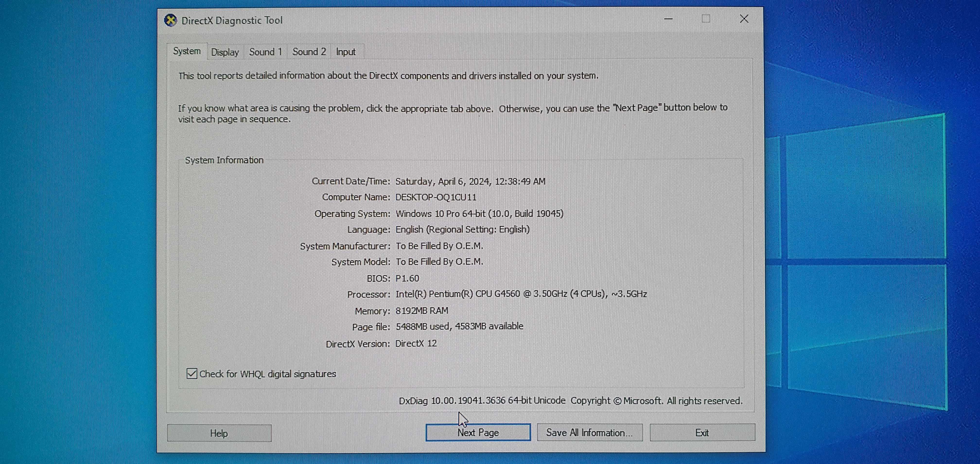Minimize the DirectX Diagnostic Tool window
The height and width of the screenshot is (464, 980).
coord(668,19)
